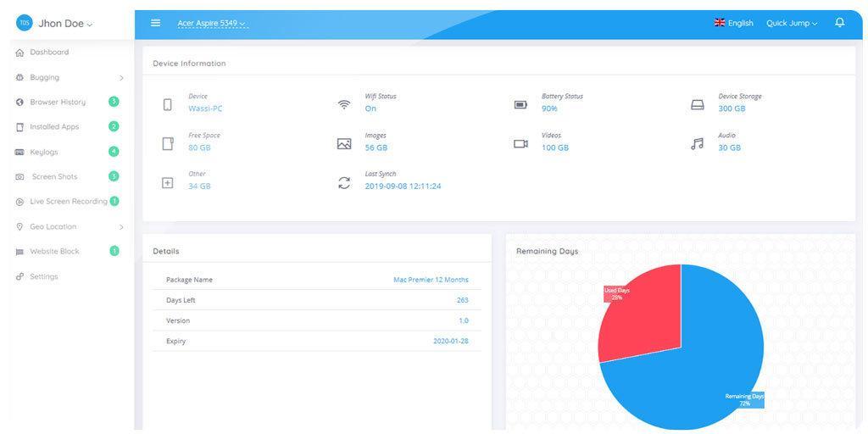Image resolution: width=868 pixels, height=434 pixels.
Task: Go to Dashboard in the sidebar
Action: [49, 53]
